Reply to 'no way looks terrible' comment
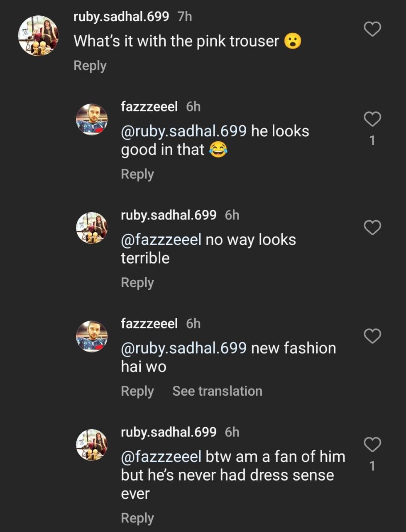This screenshot has height=532, width=406. (137, 283)
